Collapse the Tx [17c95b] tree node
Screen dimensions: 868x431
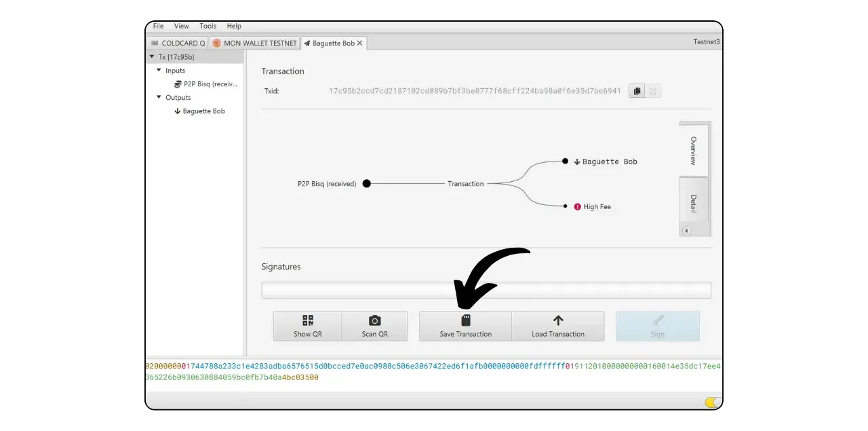coord(152,57)
